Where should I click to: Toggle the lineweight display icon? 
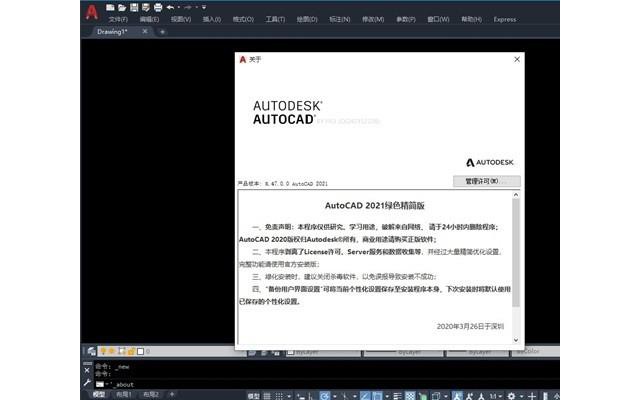tap(398, 396)
